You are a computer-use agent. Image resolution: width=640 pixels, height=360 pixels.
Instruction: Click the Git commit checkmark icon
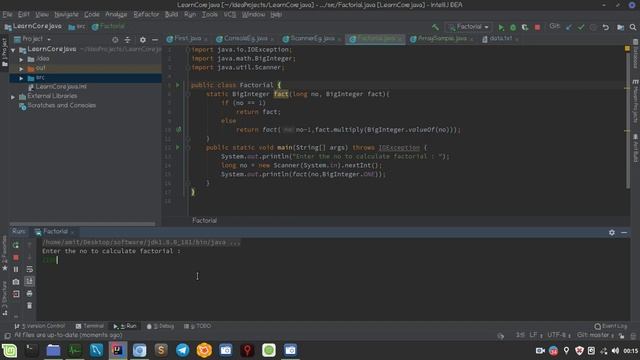[581, 27]
